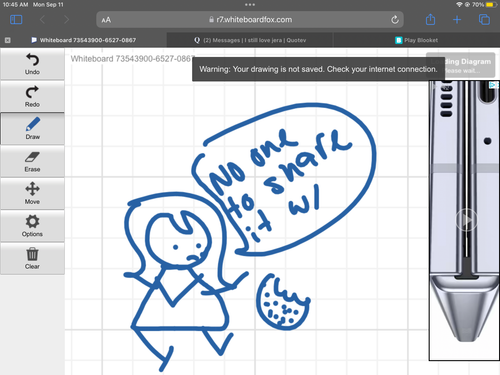The image size is (500, 375).
Task: Switch to the Whiteboard 73543900-6527-0867 tab
Action: point(83,40)
